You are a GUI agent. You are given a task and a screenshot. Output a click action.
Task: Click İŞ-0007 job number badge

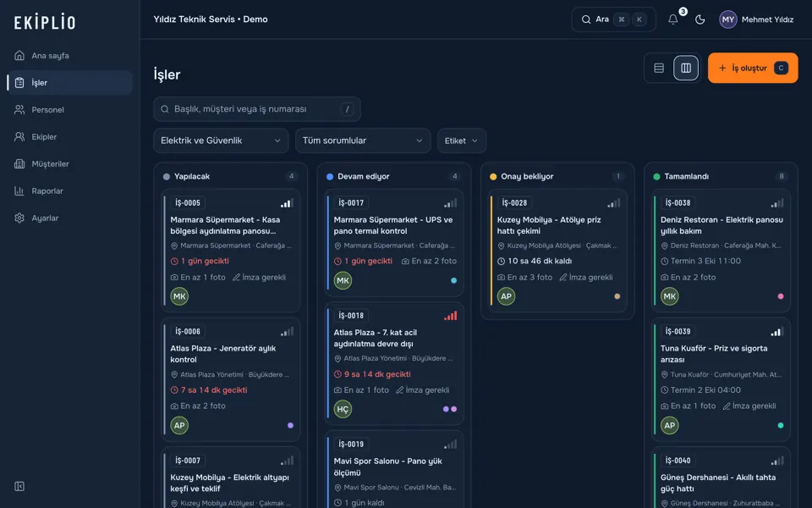pyautogui.click(x=188, y=461)
